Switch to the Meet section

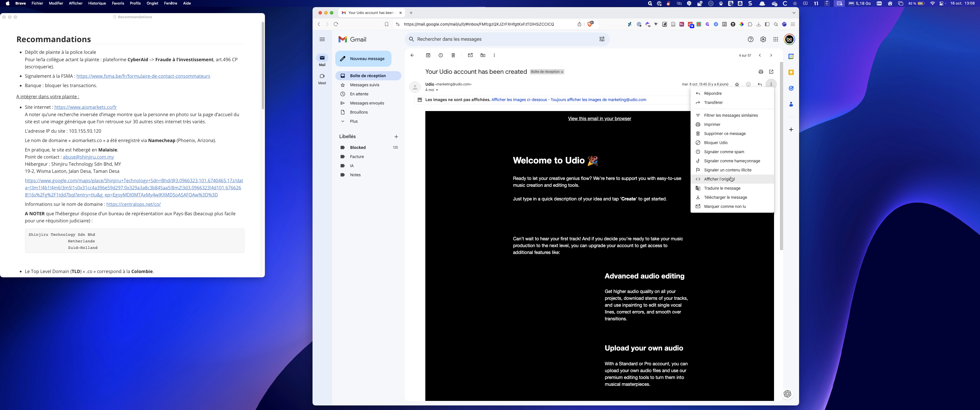[322, 79]
